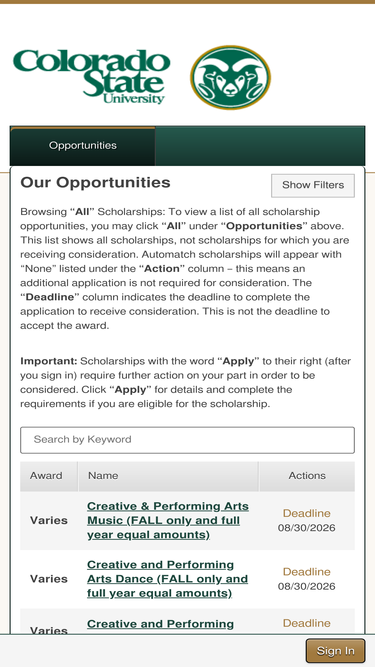This screenshot has height=667, width=375.
Task: Click the Show Filters button
Action: click(313, 185)
